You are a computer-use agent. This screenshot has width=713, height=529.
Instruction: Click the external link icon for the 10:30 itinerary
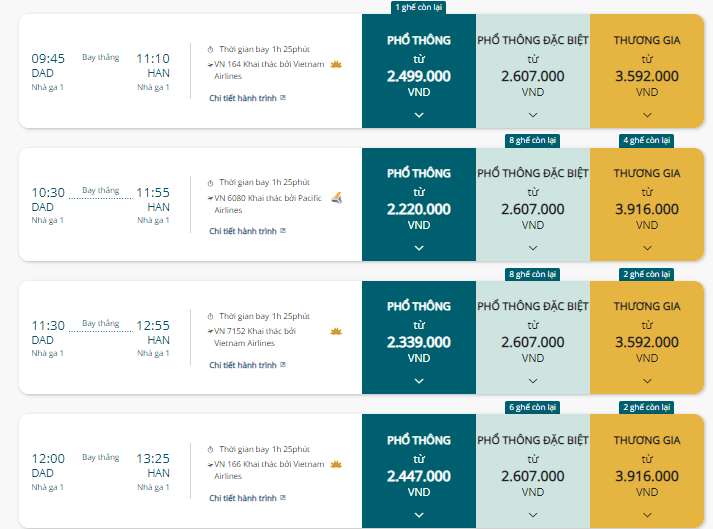[283, 231]
